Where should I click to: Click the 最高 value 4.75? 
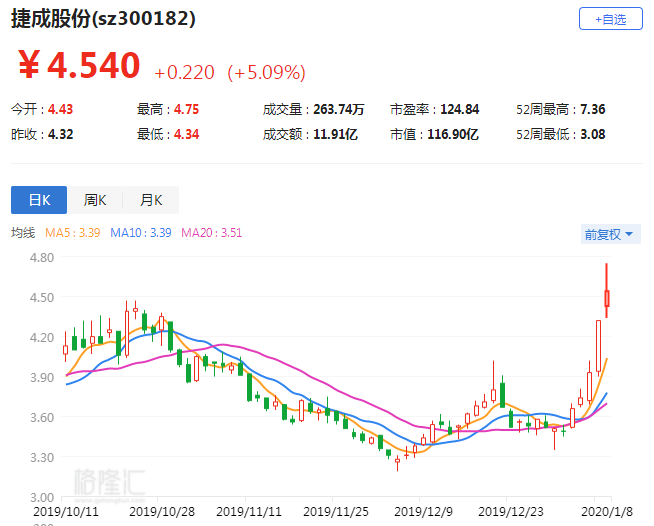tap(186, 109)
